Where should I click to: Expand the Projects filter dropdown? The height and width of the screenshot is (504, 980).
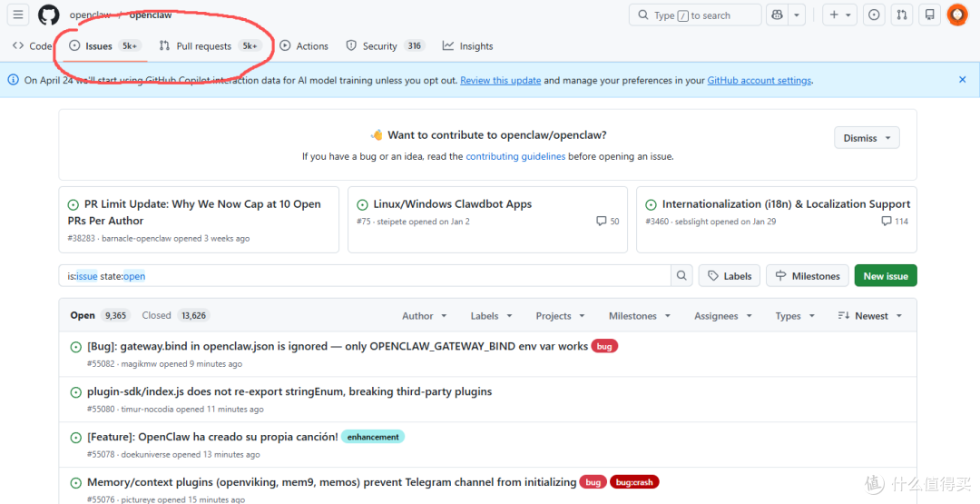560,316
